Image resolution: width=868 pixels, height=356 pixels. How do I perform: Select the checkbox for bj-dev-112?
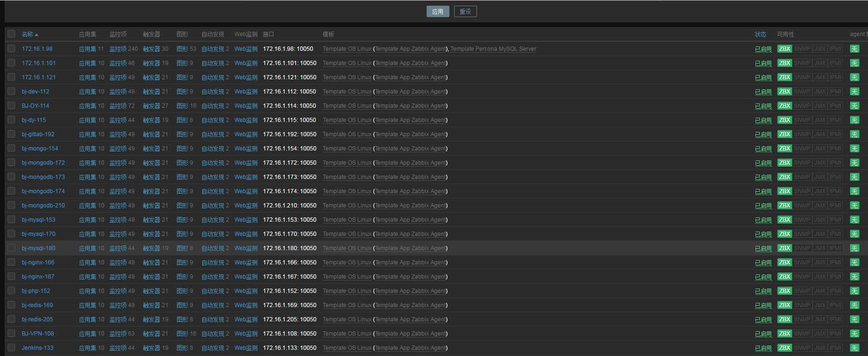(11, 91)
